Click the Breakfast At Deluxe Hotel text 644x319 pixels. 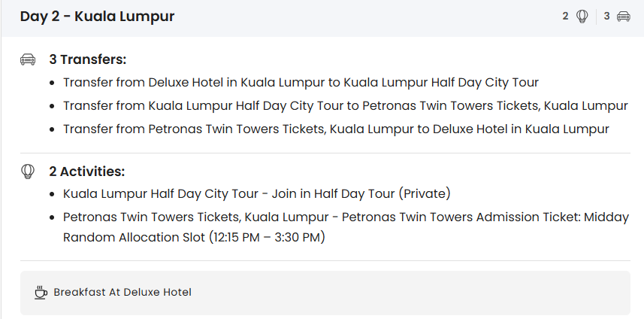tap(122, 292)
